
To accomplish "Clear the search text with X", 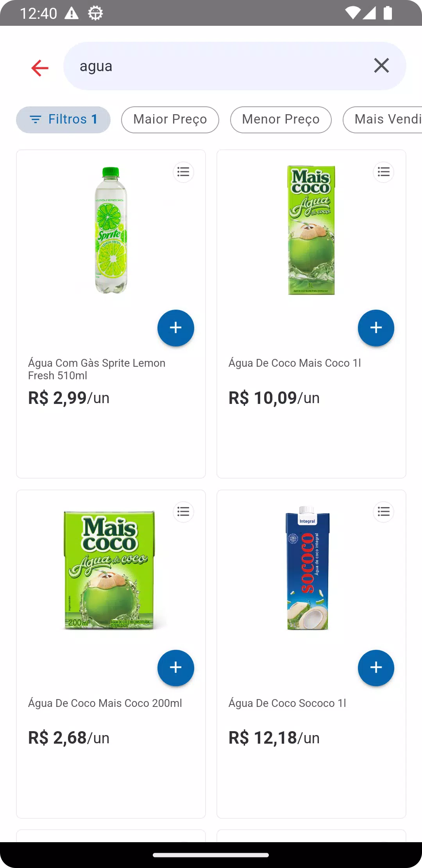I will coord(381,66).
